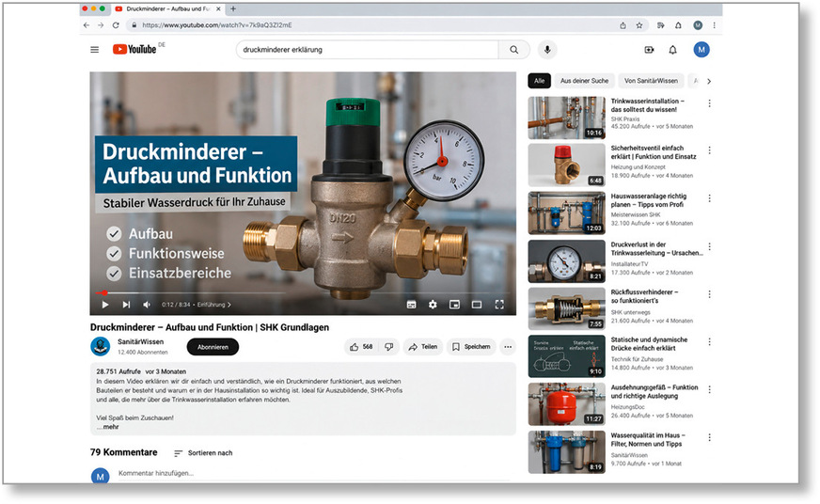Show more filter chips with right chevron

[709, 81]
